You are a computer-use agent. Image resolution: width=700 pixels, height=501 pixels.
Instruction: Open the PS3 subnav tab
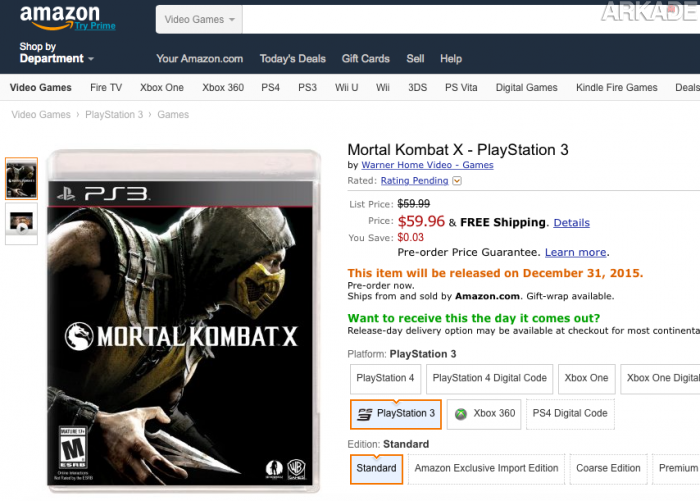point(307,88)
